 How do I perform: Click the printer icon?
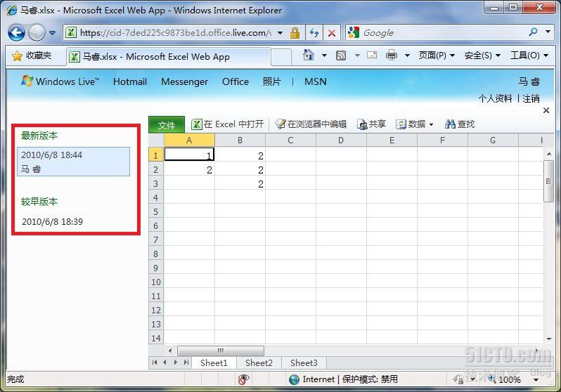[392, 55]
